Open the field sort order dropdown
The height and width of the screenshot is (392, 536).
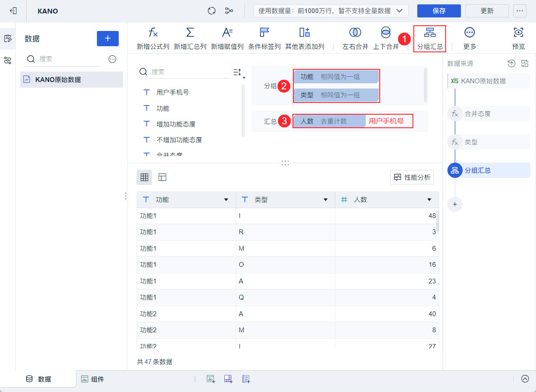[239, 72]
